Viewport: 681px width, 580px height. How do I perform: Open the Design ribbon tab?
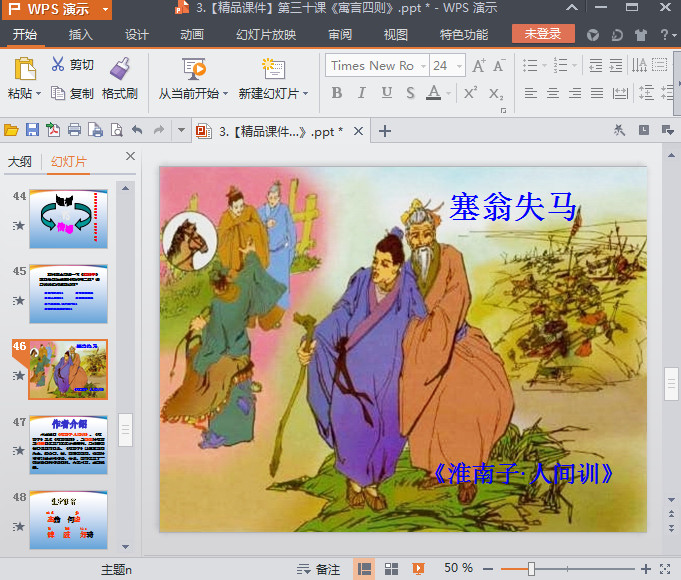coord(137,35)
